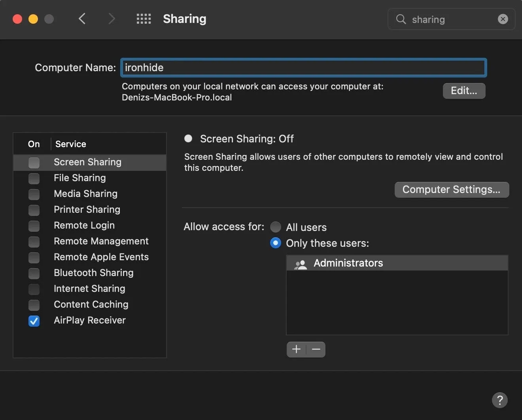Enable File Sharing checkbox
Viewport: 522px width, 420px height.
point(34,178)
